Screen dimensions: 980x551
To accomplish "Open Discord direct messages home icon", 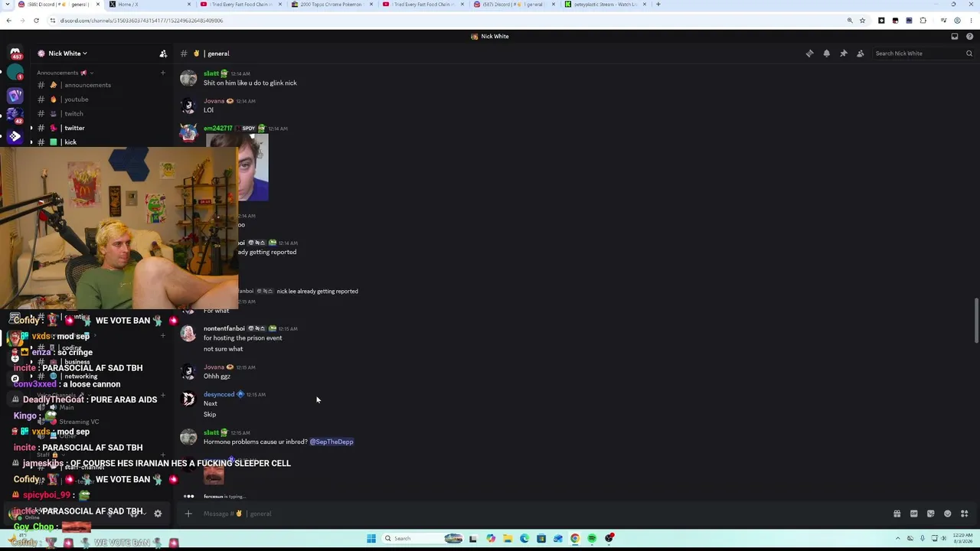I will coord(15,54).
